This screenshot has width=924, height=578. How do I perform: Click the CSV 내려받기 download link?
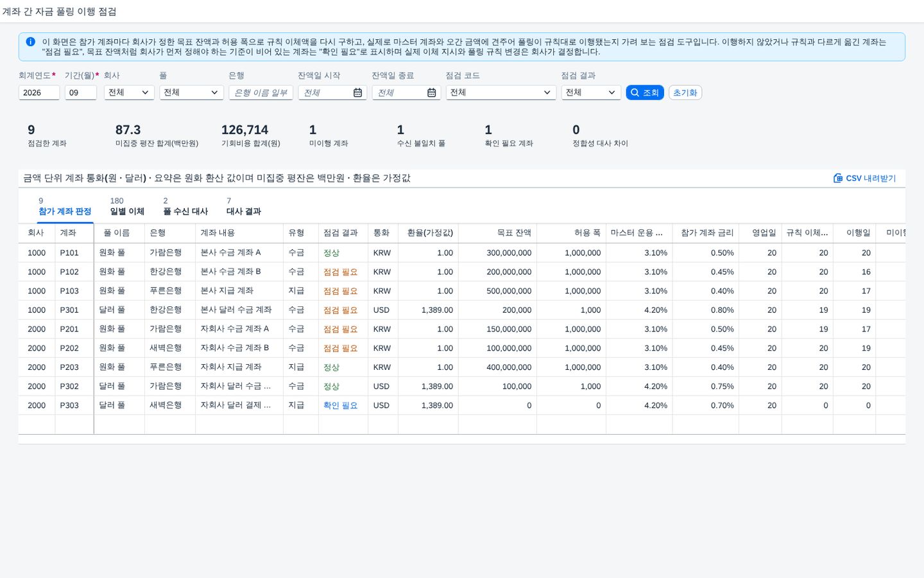coord(864,178)
